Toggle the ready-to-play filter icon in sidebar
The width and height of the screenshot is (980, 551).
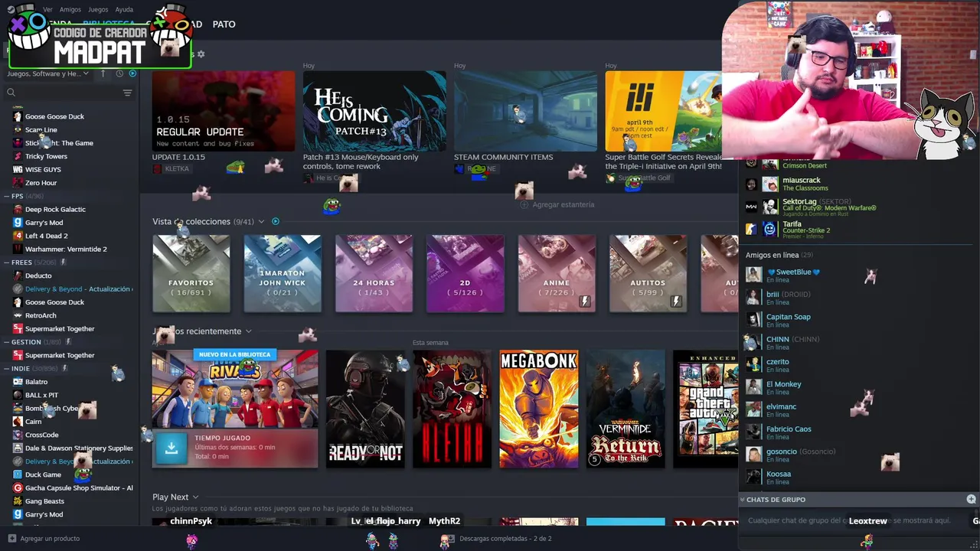pos(132,73)
